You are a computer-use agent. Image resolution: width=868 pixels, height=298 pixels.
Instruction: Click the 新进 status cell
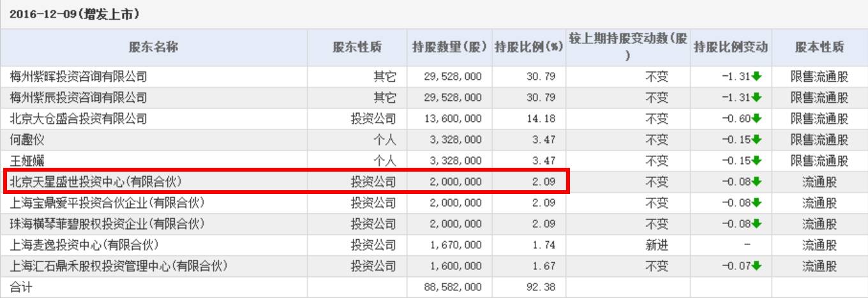(657, 245)
